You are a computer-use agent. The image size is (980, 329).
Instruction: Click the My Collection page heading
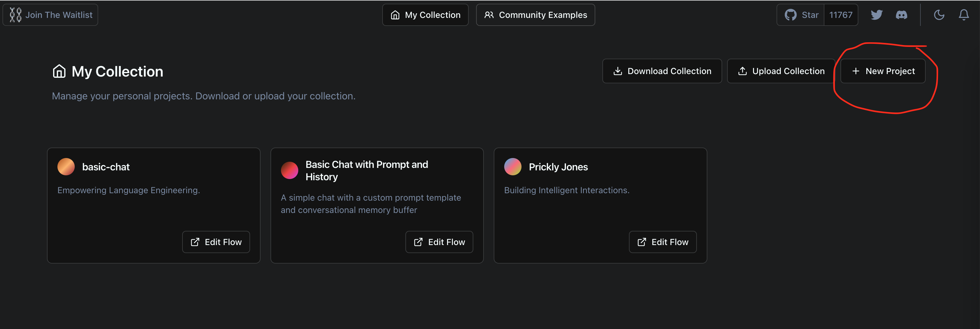pyautogui.click(x=117, y=72)
